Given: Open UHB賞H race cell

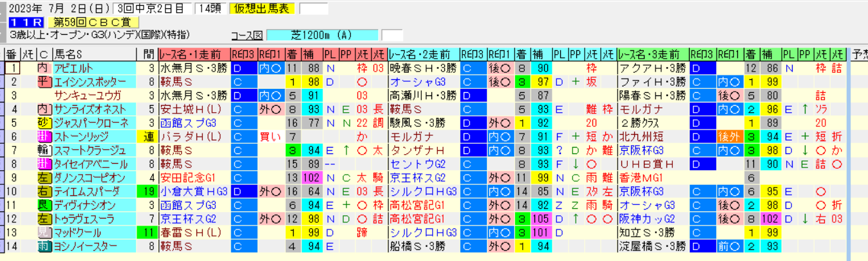Looking at the screenshot, I should [x=652, y=164].
